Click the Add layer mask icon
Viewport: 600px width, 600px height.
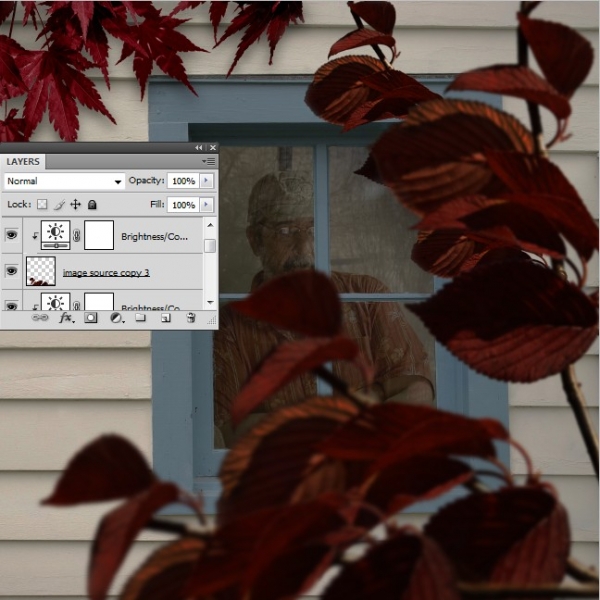[x=91, y=318]
